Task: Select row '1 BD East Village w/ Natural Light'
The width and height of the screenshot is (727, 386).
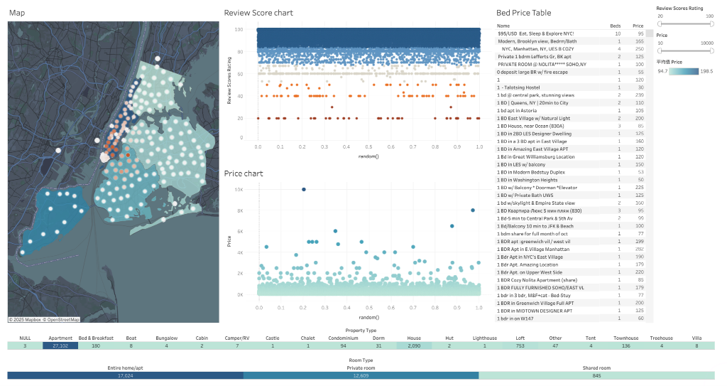Action: tap(570, 118)
